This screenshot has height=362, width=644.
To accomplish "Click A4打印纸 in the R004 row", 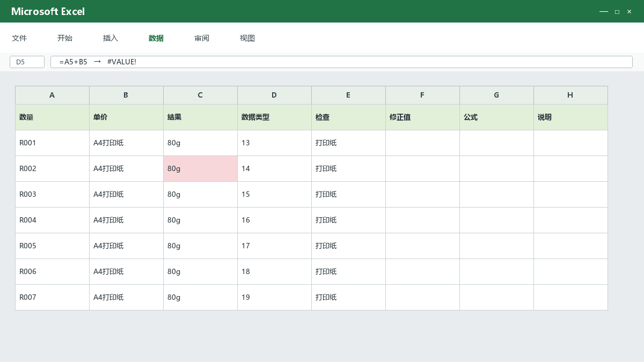I will (x=126, y=220).
